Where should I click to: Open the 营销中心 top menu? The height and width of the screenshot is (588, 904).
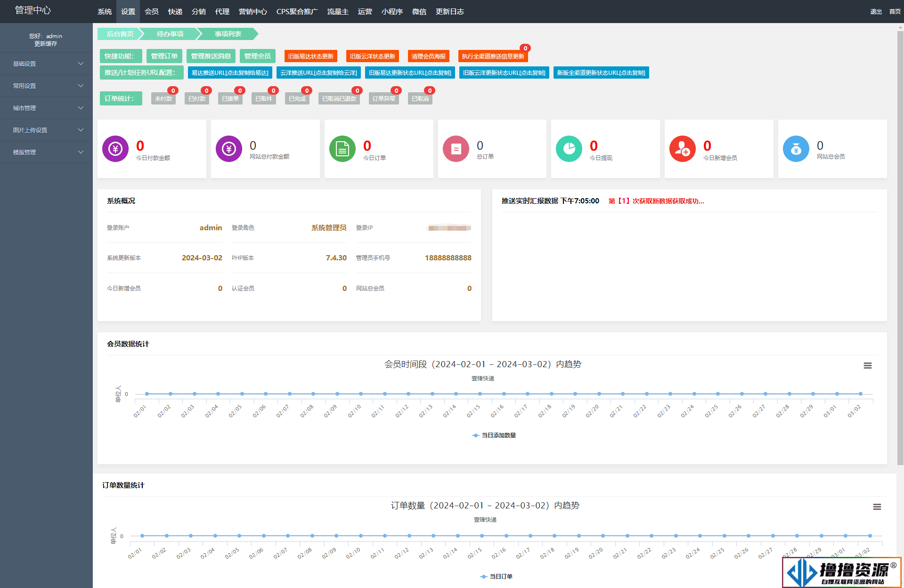253,11
